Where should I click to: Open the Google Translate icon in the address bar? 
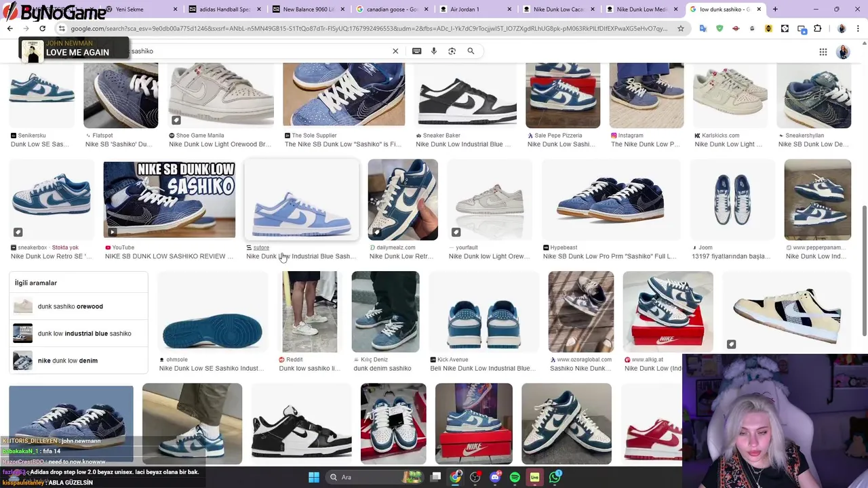(703, 28)
